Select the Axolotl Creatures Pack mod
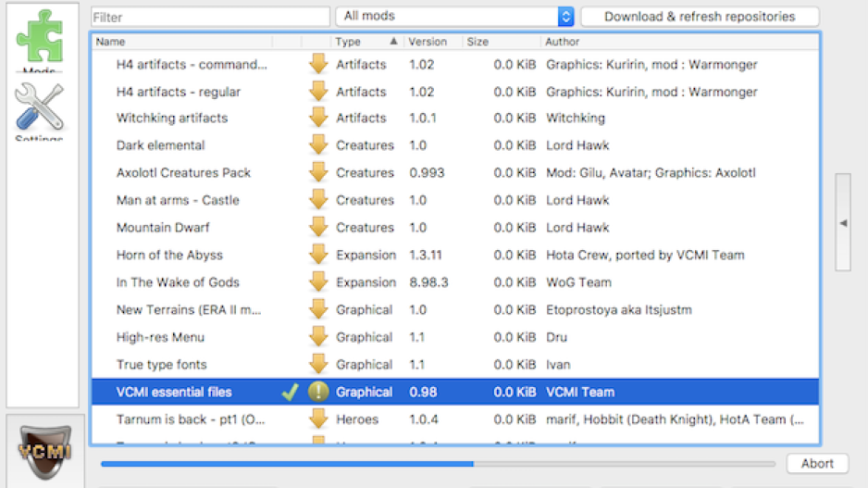 (183, 173)
